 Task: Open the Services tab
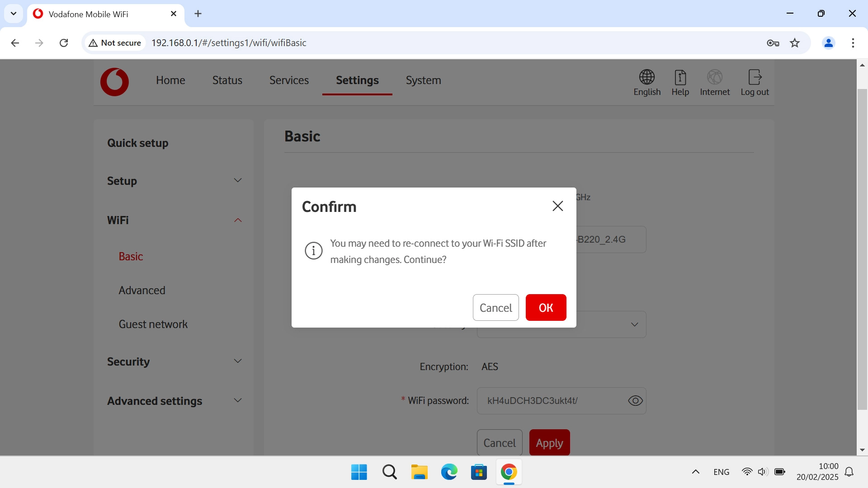click(289, 80)
